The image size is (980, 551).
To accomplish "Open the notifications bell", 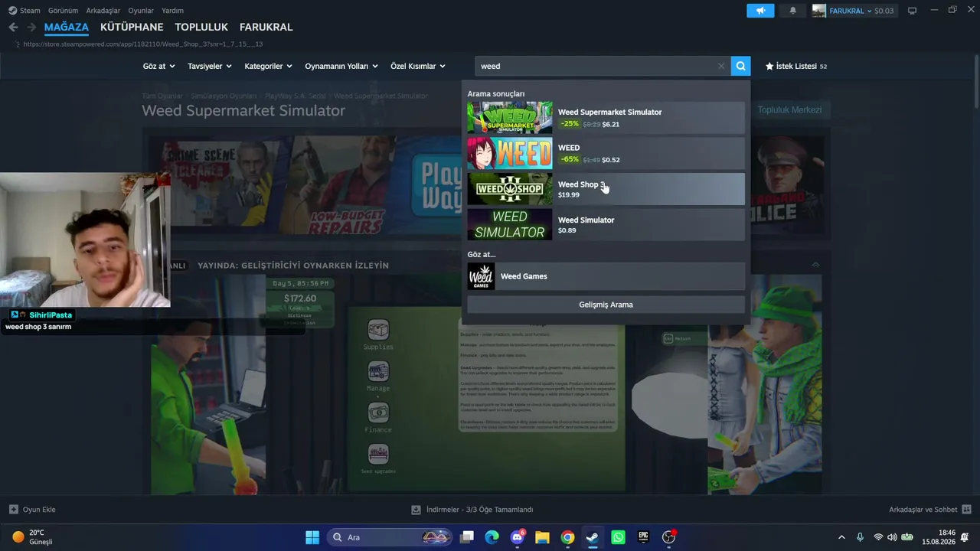I will pos(792,11).
